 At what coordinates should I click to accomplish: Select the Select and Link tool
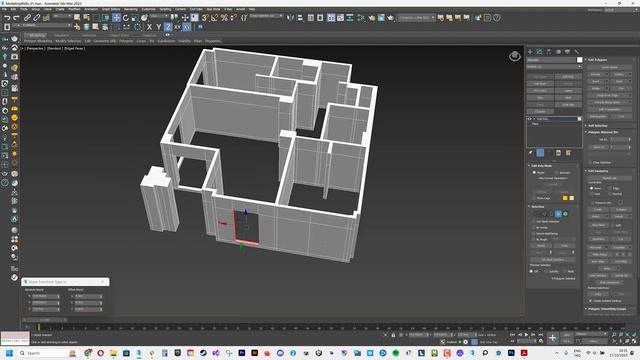click(x=27, y=18)
